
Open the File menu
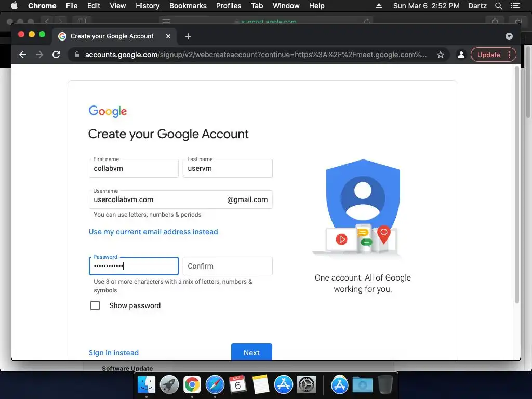72,6
